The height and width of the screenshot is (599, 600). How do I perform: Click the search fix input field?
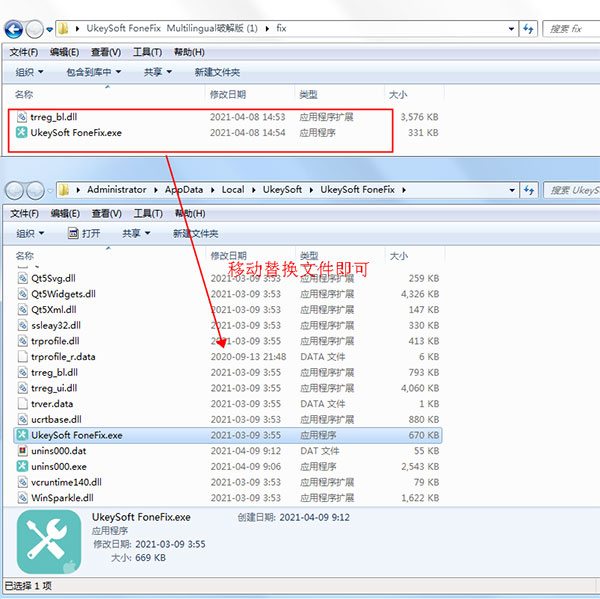(x=571, y=29)
